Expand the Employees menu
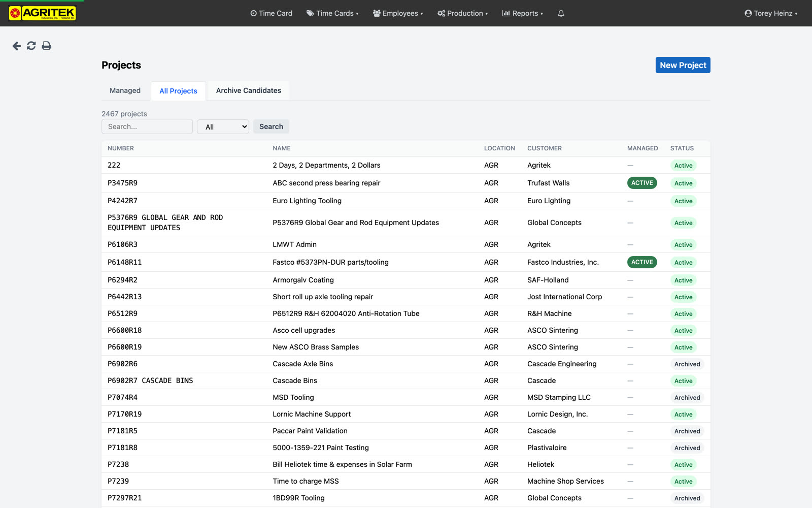This screenshot has width=812, height=508. 398,13
